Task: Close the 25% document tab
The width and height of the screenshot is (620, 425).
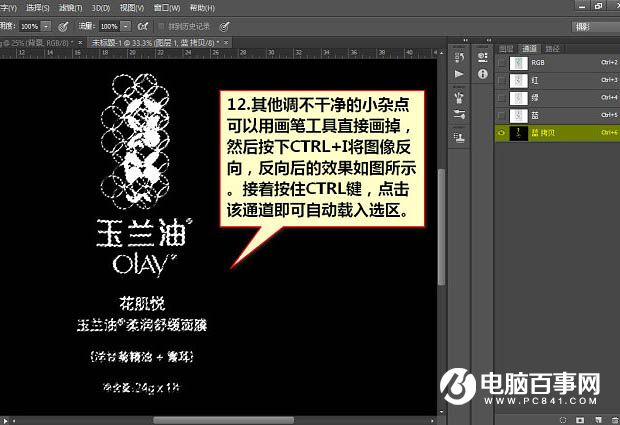Action: 80,42
